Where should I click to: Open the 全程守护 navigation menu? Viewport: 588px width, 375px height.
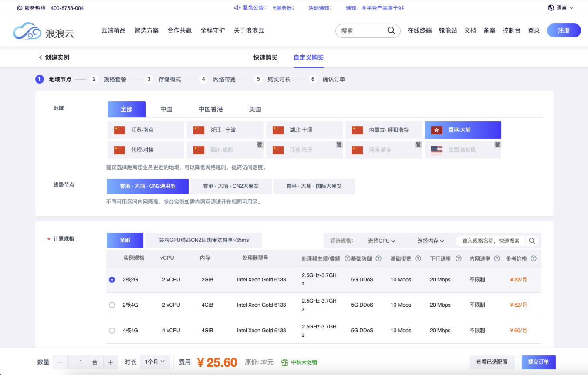(213, 30)
